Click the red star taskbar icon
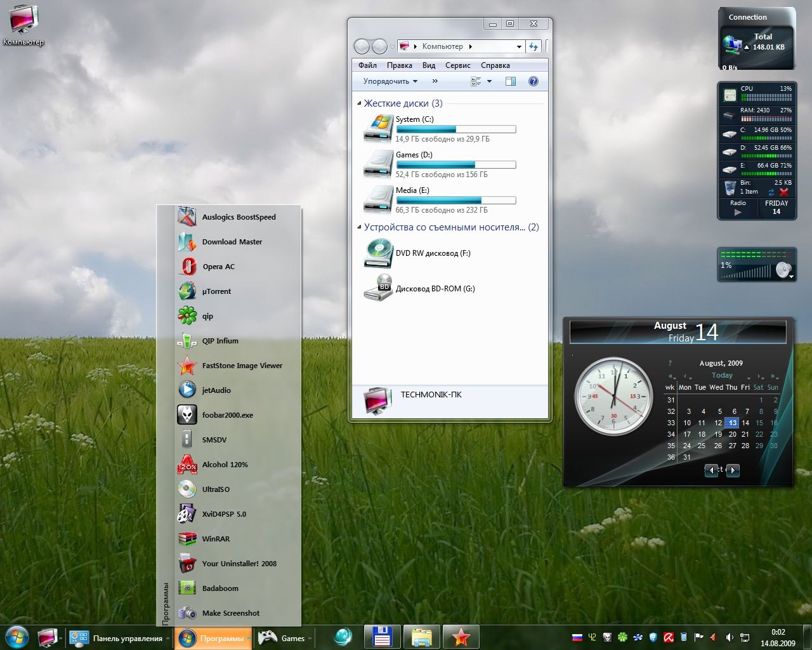Image resolution: width=812 pixels, height=650 pixels. 461,637
